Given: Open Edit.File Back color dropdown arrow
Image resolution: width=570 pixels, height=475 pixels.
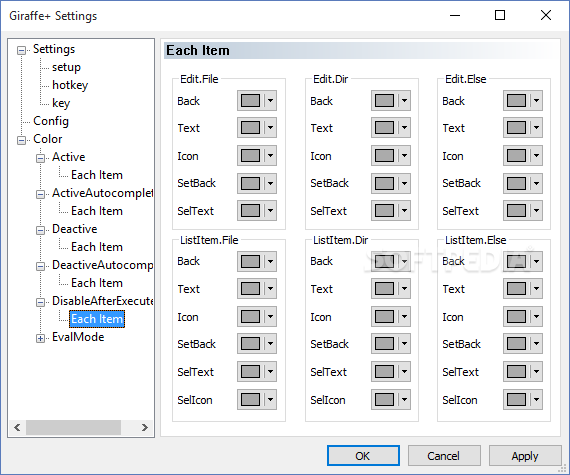Looking at the screenshot, I should (270, 100).
